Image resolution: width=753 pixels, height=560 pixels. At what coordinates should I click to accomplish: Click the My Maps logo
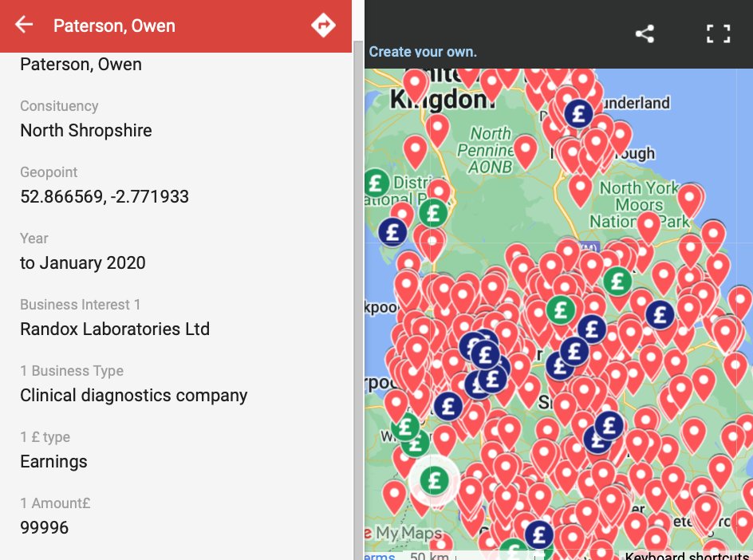coord(408,533)
